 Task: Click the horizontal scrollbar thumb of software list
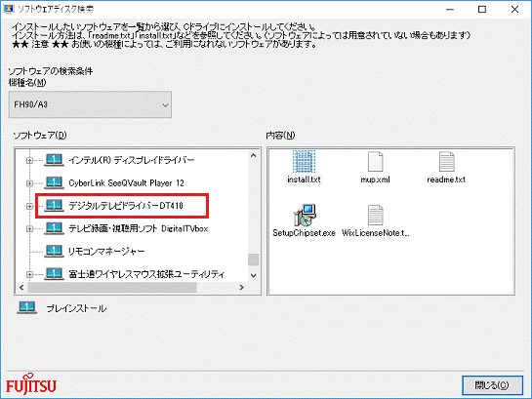[112, 288]
